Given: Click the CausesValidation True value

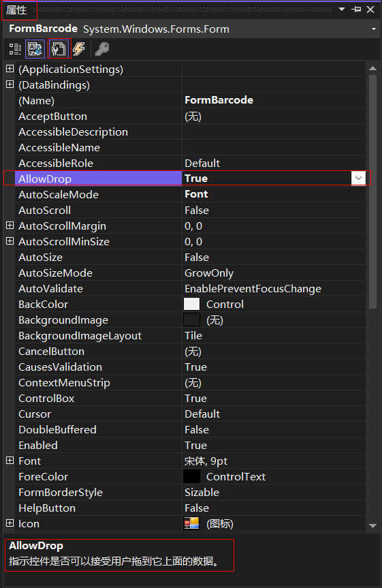Looking at the screenshot, I should pyautogui.click(x=195, y=367).
